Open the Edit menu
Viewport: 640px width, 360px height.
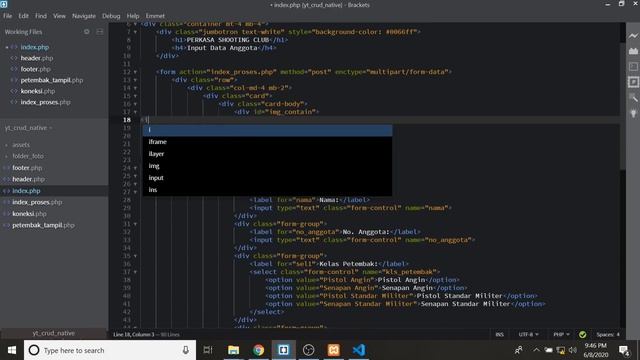click(23, 16)
